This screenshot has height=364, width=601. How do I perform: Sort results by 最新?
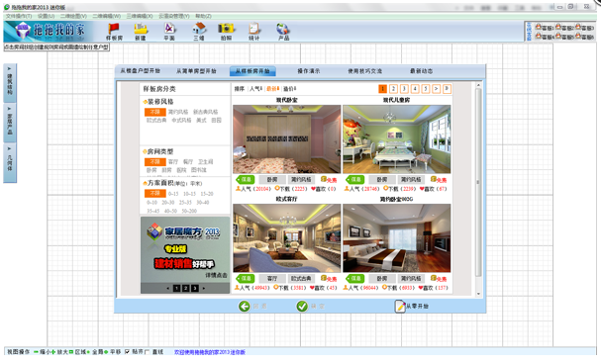[272, 89]
